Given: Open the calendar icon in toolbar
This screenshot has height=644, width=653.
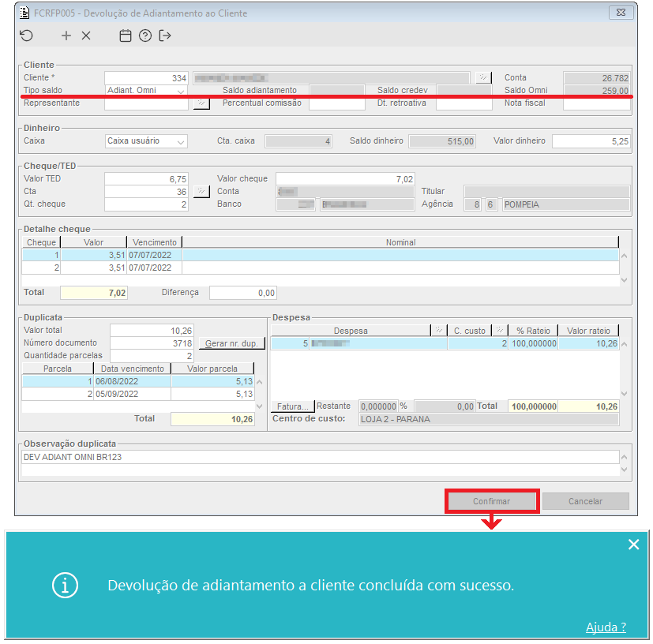Looking at the screenshot, I should (x=126, y=36).
